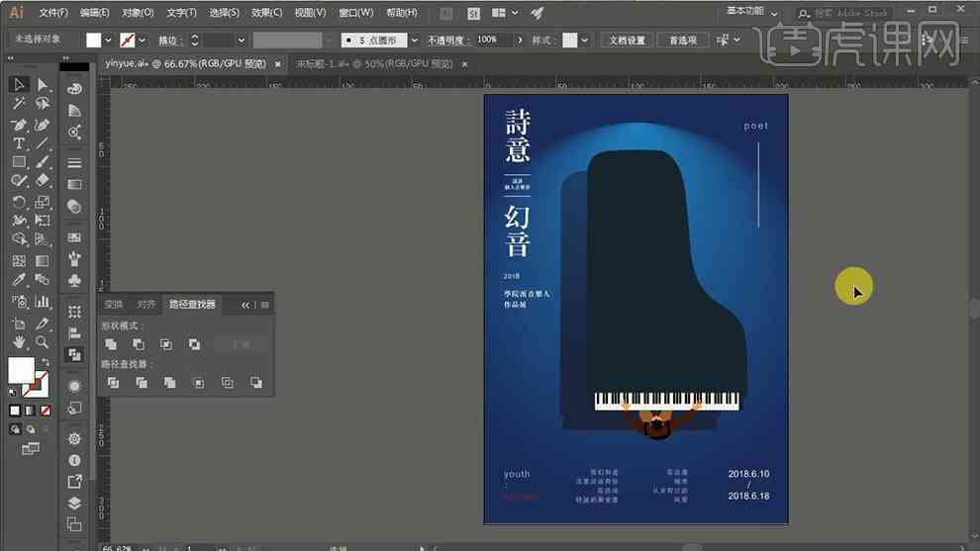Image resolution: width=980 pixels, height=551 pixels.
Task: Open the Stroke panel lines icon
Action: pos(74,163)
